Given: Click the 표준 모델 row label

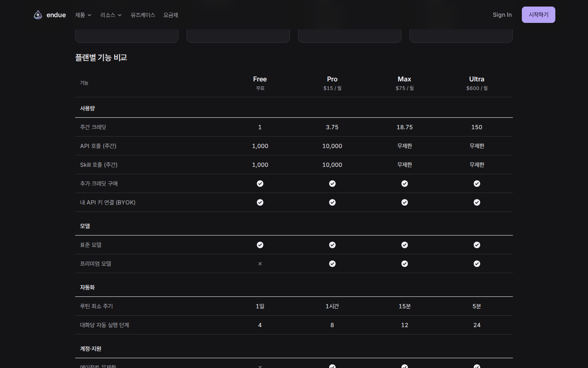Looking at the screenshot, I should click(91, 245).
